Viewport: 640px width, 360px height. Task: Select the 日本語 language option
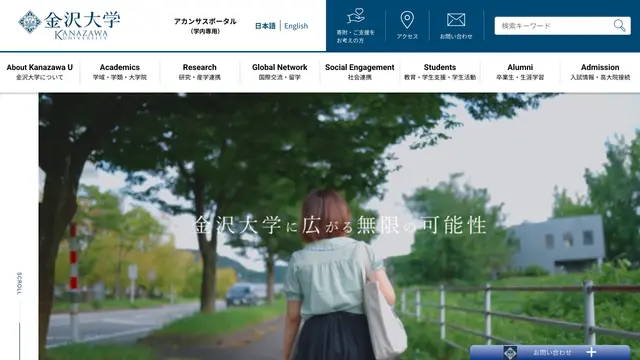pos(265,26)
